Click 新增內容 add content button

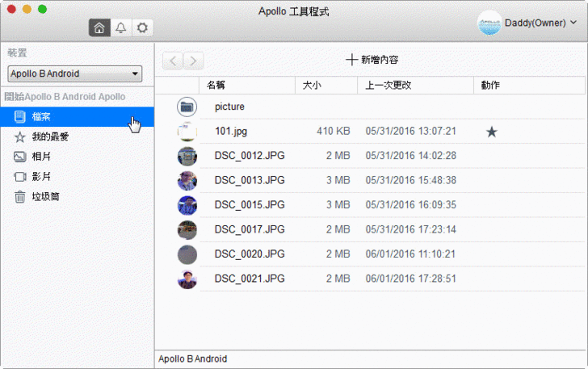coord(372,60)
